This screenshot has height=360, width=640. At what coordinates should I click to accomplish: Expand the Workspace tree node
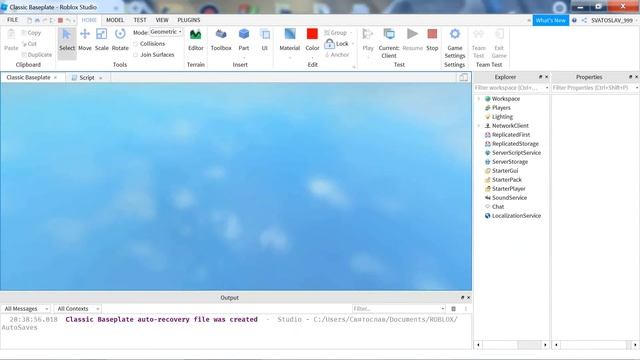tap(479, 99)
